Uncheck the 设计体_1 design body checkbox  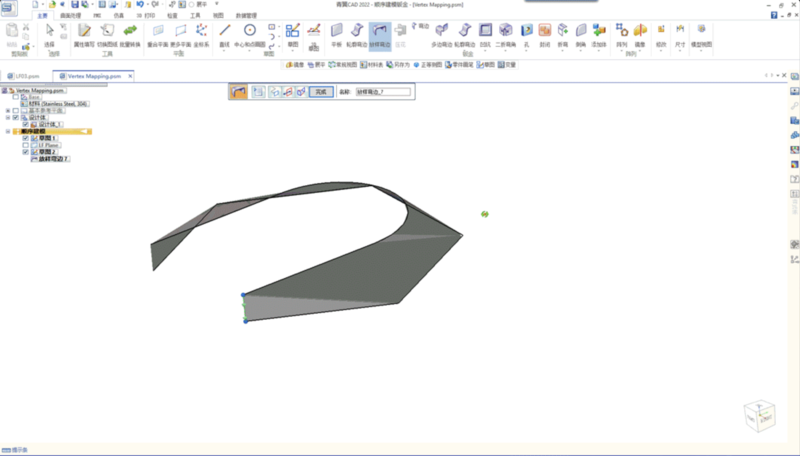[x=25, y=124]
